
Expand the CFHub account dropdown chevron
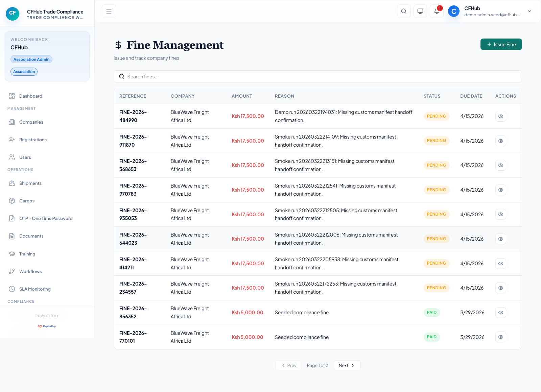pyautogui.click(x=530, y=11)
